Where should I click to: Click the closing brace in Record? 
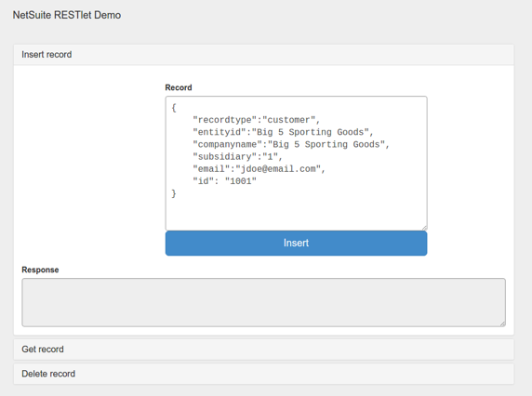(x=174, y=193)
